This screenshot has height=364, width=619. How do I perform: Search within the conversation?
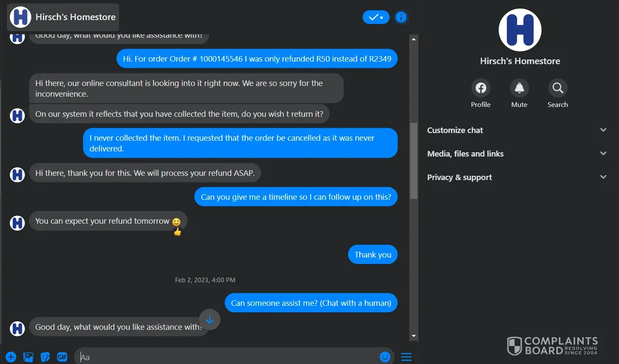click(557, 88)
